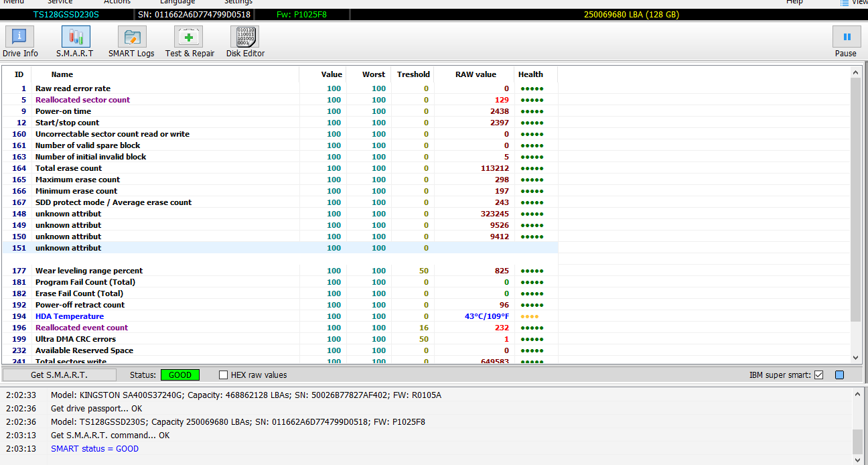Click the 'SMART status = GOOD' log line

94,449
